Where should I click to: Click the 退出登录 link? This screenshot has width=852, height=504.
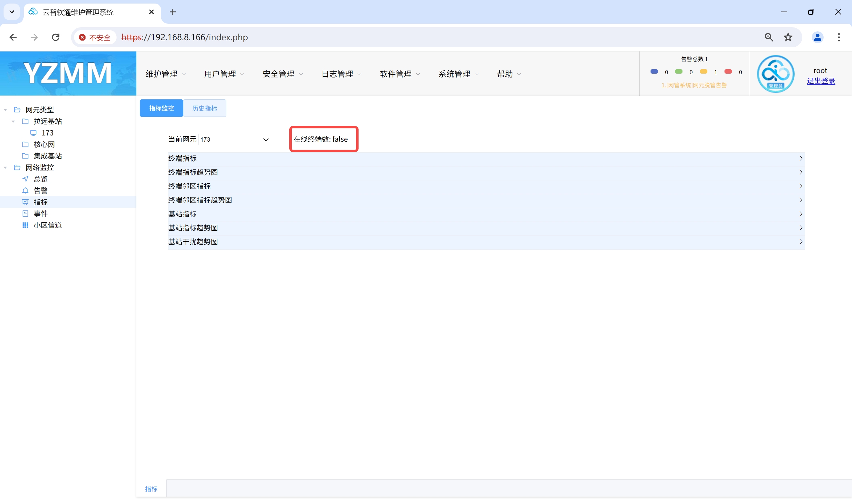821,81
